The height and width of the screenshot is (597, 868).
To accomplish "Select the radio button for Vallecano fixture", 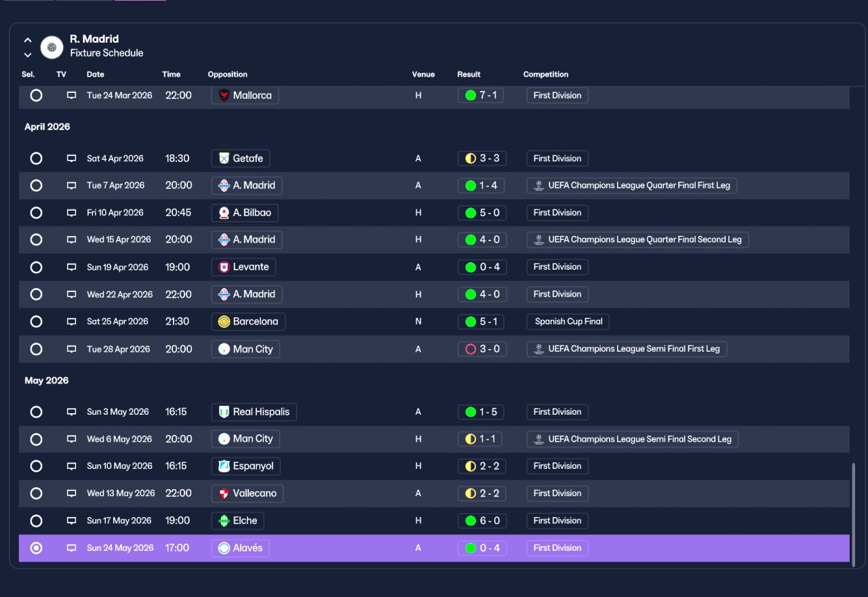I will click(36, 493).
